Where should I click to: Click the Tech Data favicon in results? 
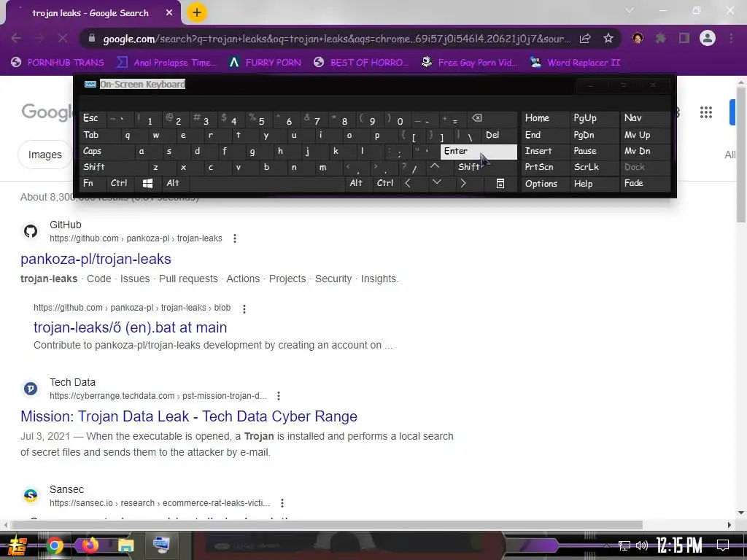(31, 389)
